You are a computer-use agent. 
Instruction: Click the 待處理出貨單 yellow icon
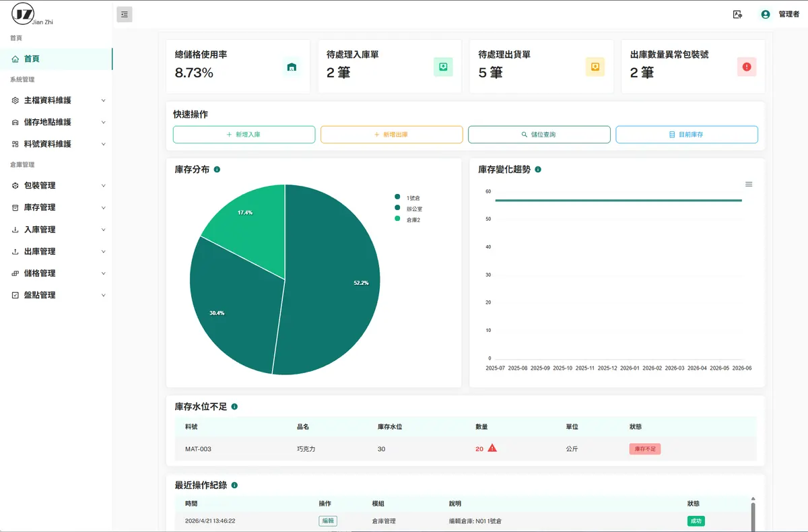point(595,67)
